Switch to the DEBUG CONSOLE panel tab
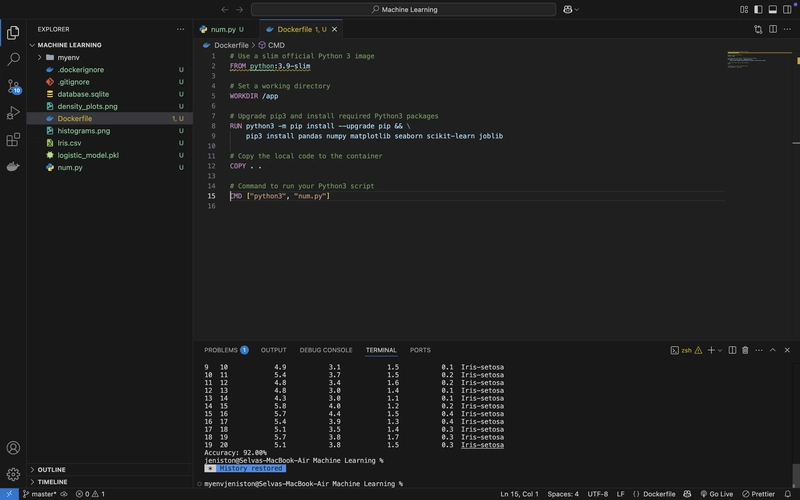Screen dimensions: 800x500 326,350
